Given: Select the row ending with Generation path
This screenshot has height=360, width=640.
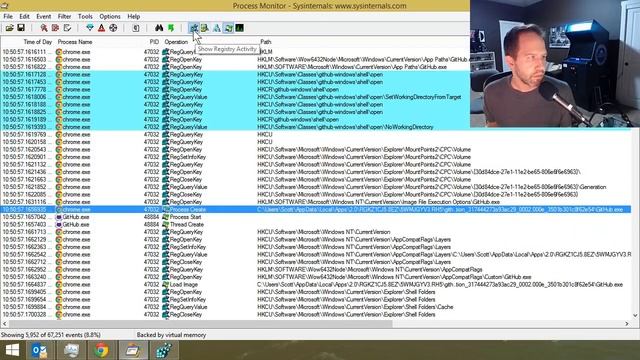Looking at the screenshot, I should tap(316, 187).
